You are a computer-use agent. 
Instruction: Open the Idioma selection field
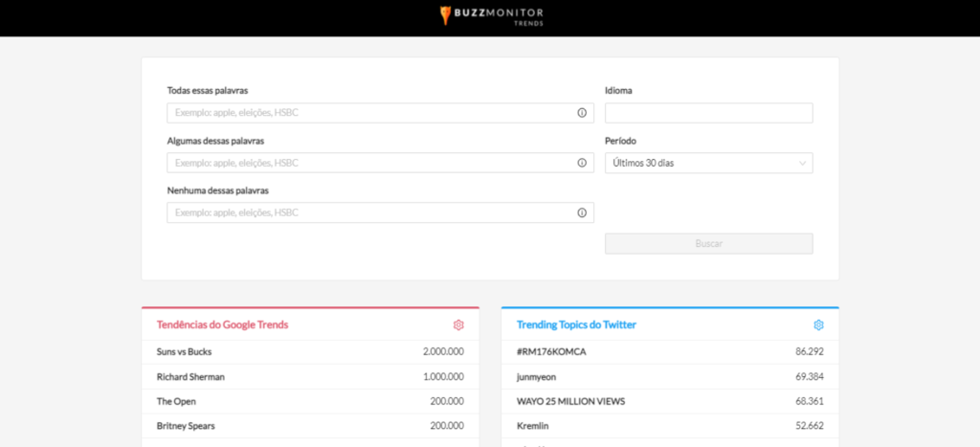[x=708, y=113]
